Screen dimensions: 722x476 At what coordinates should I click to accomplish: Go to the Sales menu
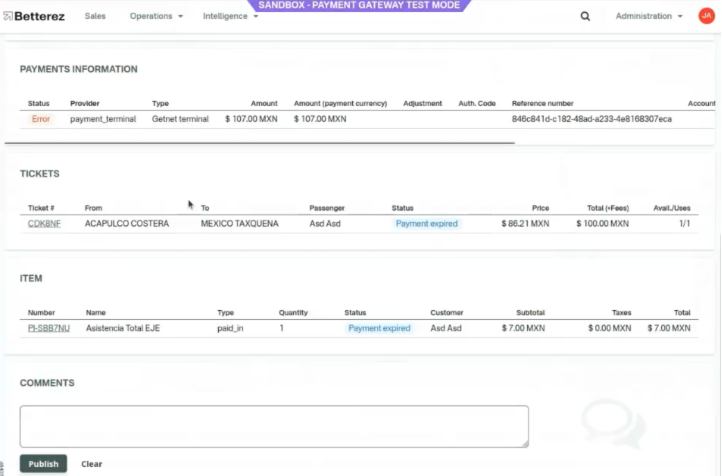95,16
